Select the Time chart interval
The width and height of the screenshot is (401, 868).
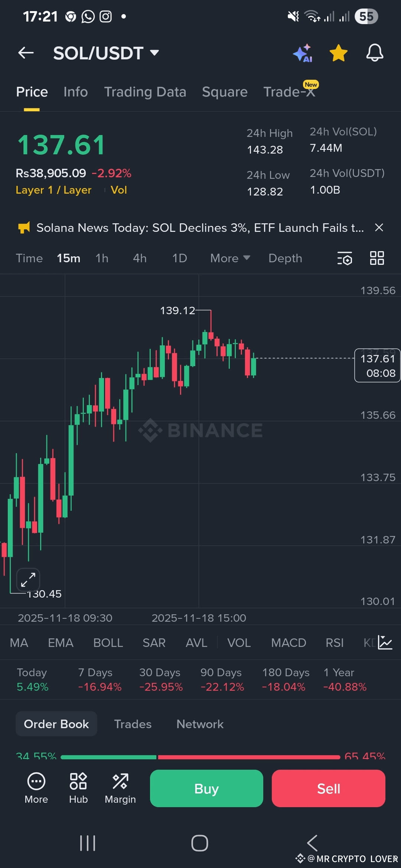pos(29,258)
